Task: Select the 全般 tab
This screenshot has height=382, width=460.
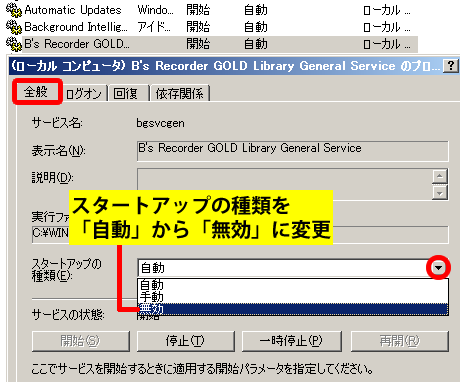Action: coord(36,92)
